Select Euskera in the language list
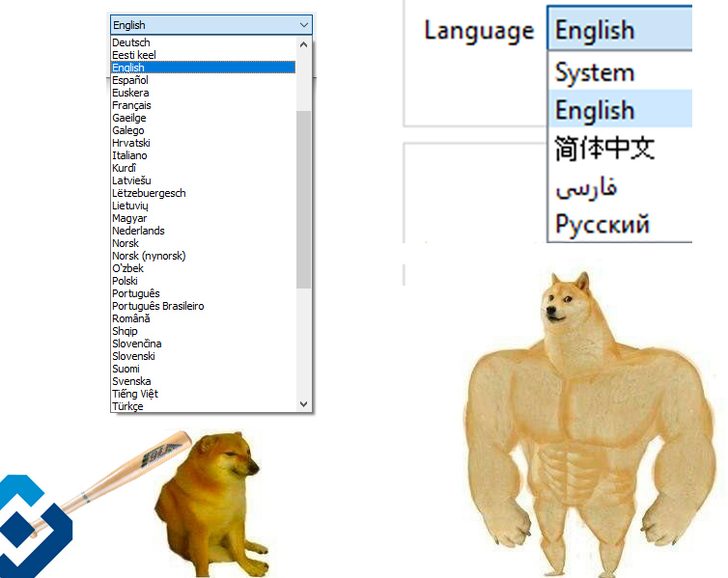 pyautogui.click(x=204, y=93)
